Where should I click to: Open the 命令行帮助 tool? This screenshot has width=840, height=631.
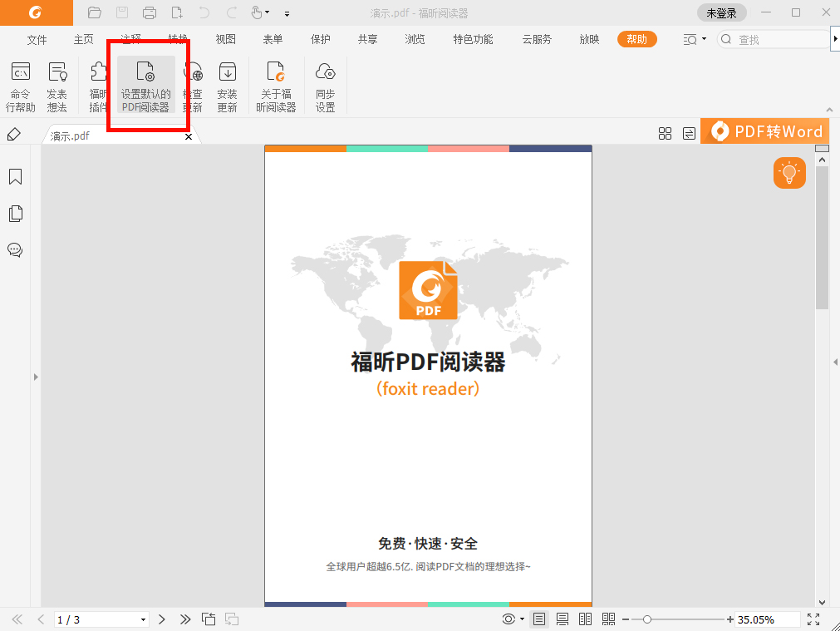pos(20,83)
